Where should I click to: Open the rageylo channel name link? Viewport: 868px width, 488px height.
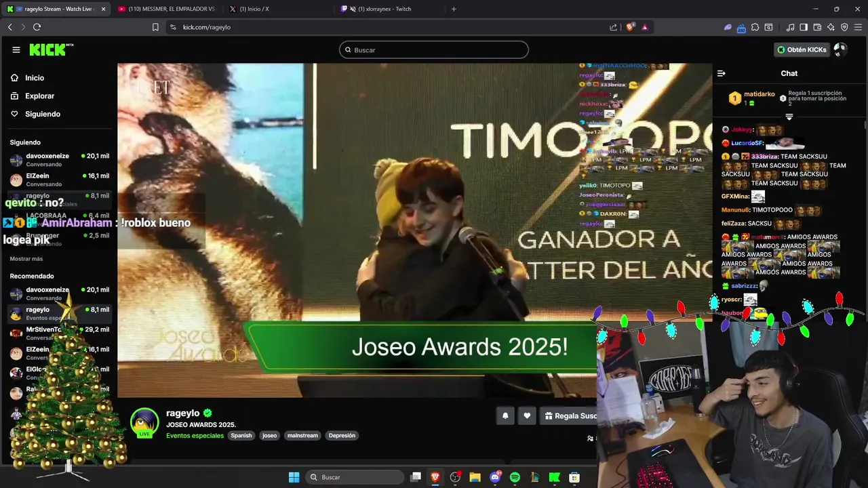(x=183, y=413)
